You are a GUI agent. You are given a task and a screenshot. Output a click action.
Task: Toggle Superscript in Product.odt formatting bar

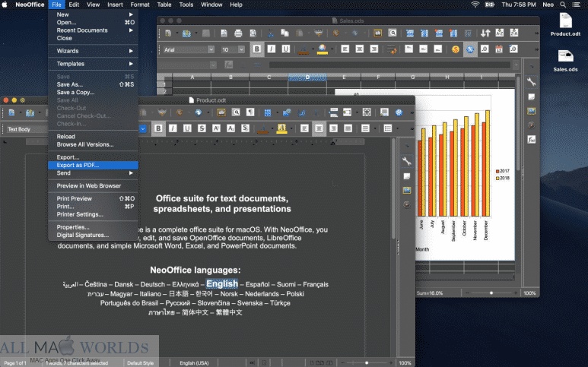point(216,128)
